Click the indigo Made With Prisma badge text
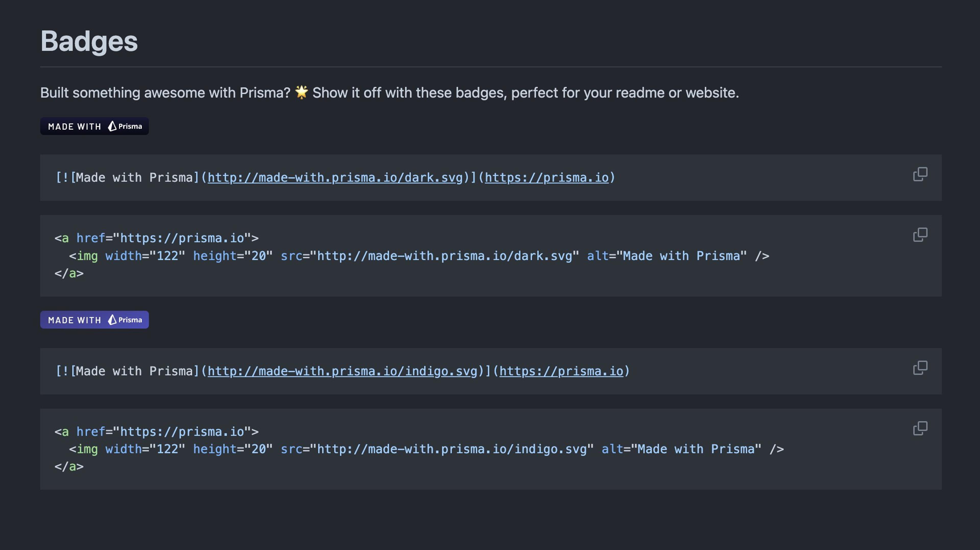 75,320
